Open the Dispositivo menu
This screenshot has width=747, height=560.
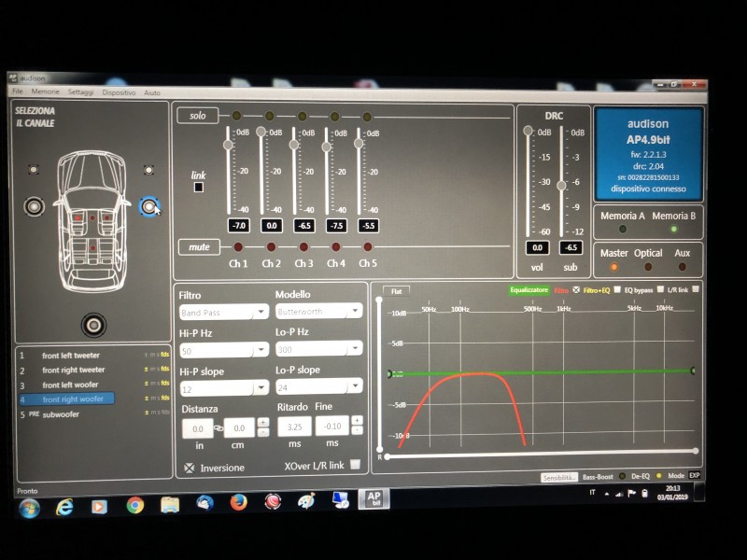[119, 92]
